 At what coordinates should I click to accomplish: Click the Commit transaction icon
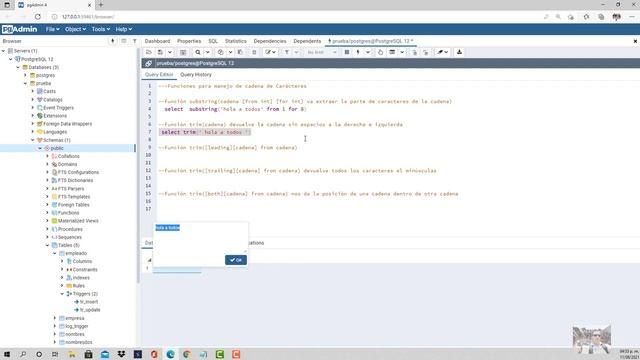click(x=414, y=52)
